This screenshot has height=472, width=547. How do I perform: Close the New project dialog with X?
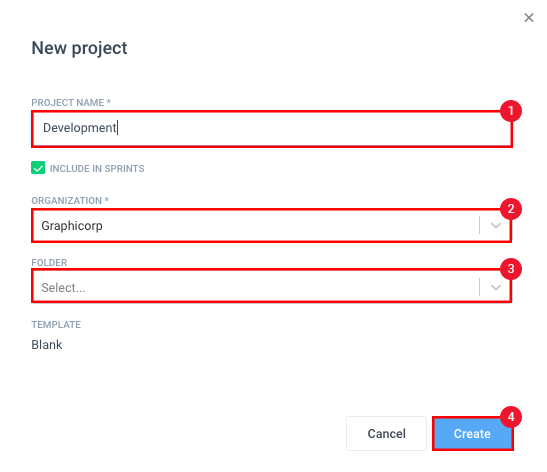click(x=529, y=17)
